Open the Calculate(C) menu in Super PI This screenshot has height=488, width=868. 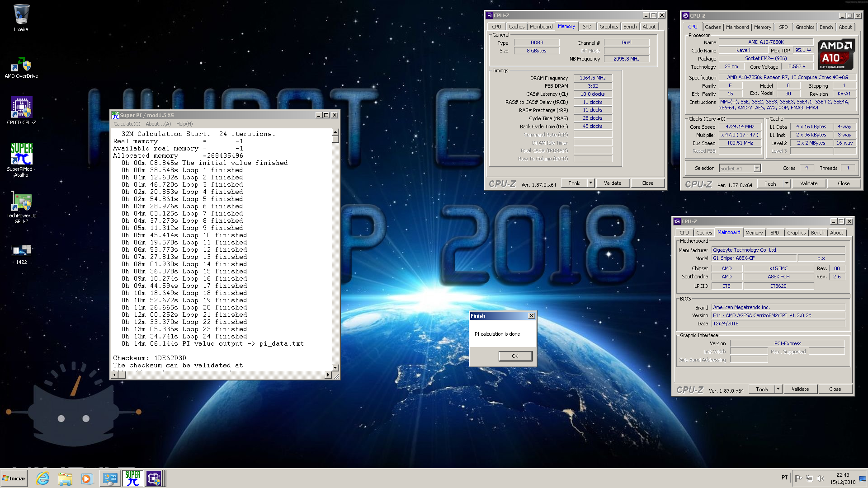point(127,124)
